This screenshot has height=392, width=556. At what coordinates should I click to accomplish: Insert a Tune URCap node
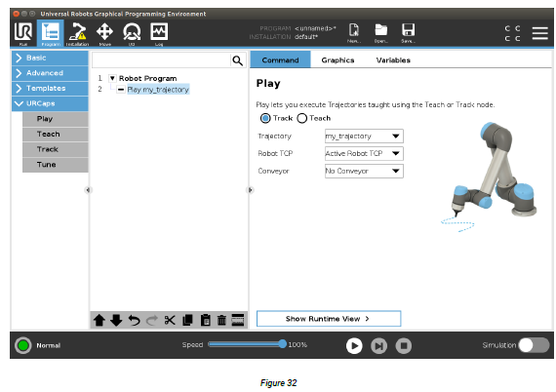56,165
